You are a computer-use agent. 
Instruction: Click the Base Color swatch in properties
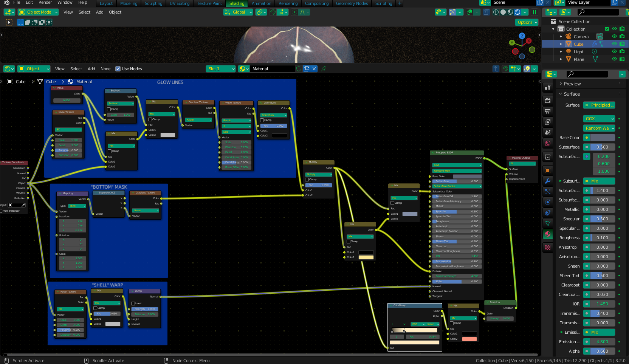(x=603, y=138)
